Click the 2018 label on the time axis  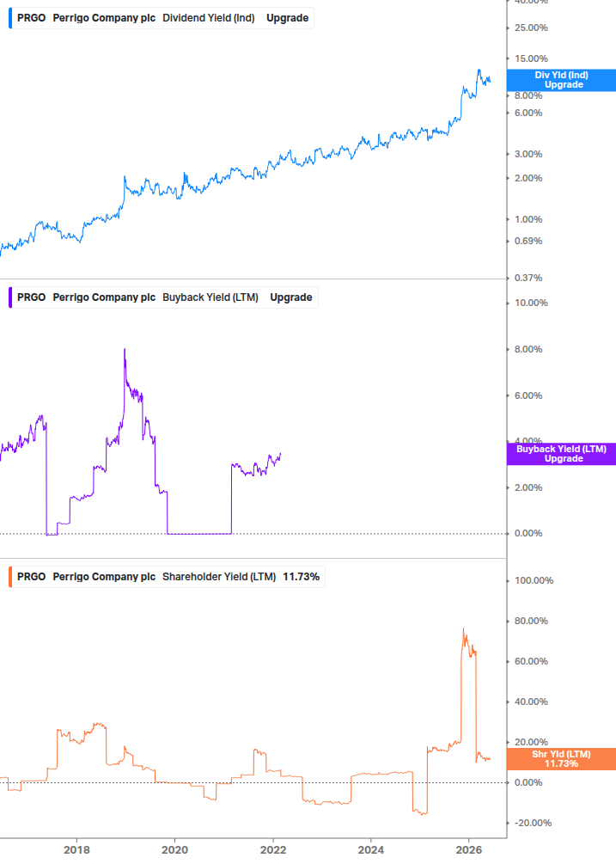[x=76, y=850]
